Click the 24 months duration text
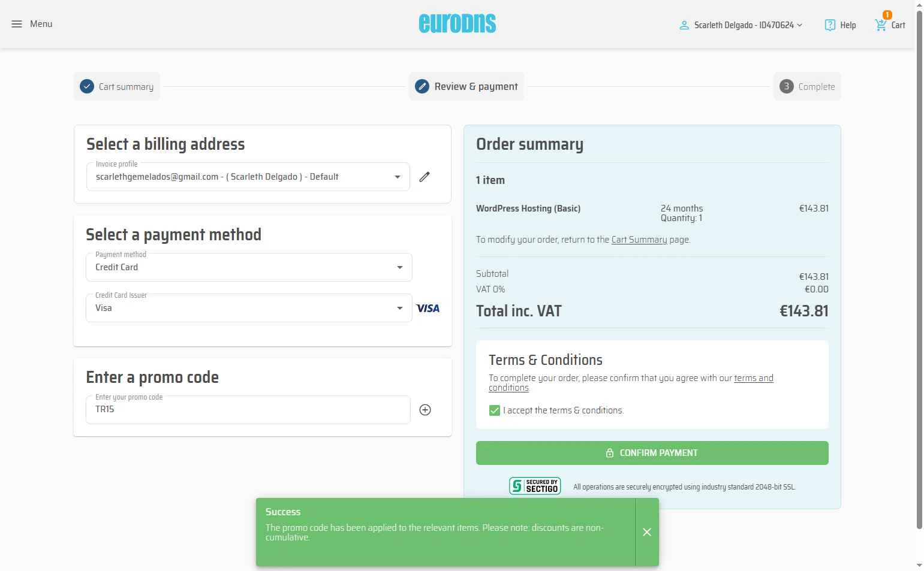Image resolution: width=924 pixels, height=571 pixels. [x=682, y=209]
